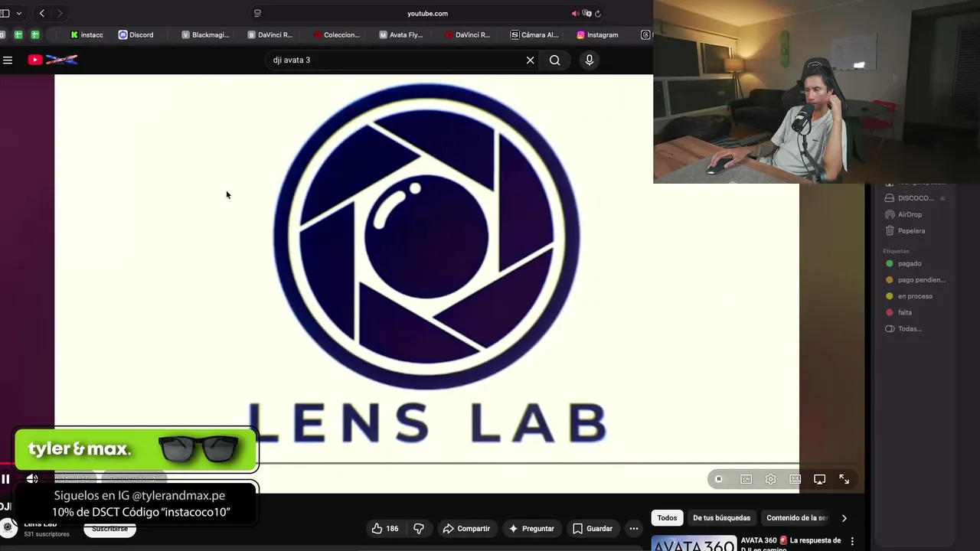
Task: Open AirDrop in Finder sidebar
Action: pyautogui.click(x=903, y=214)
